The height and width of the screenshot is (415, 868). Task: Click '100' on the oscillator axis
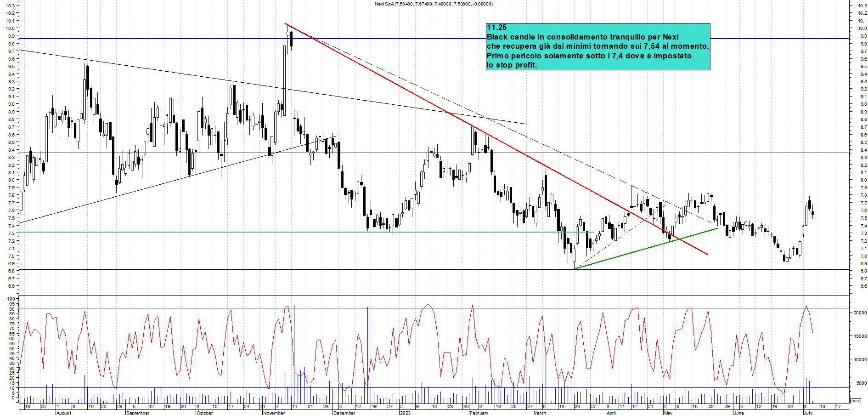(11, 299)
